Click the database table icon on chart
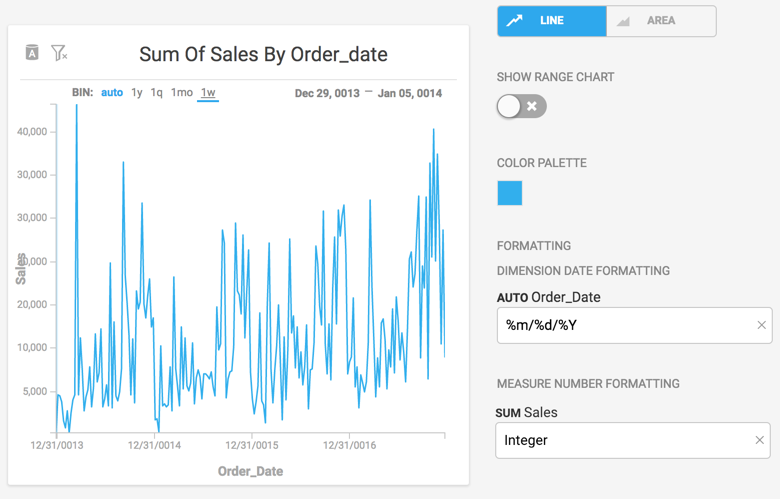Image resolution: width=780 pixels, height=499 pixels. point(32,52)
